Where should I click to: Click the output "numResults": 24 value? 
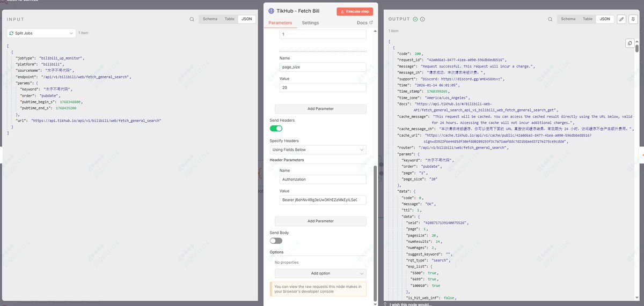[x=438, y=241]
